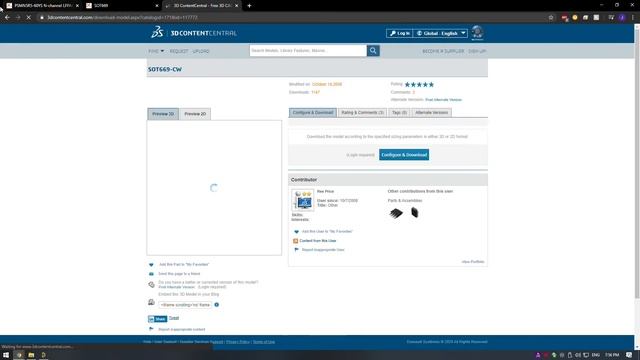The image size is (640, 360).
Task: Click the LinkedIn Share button
Action: (158, 319)
